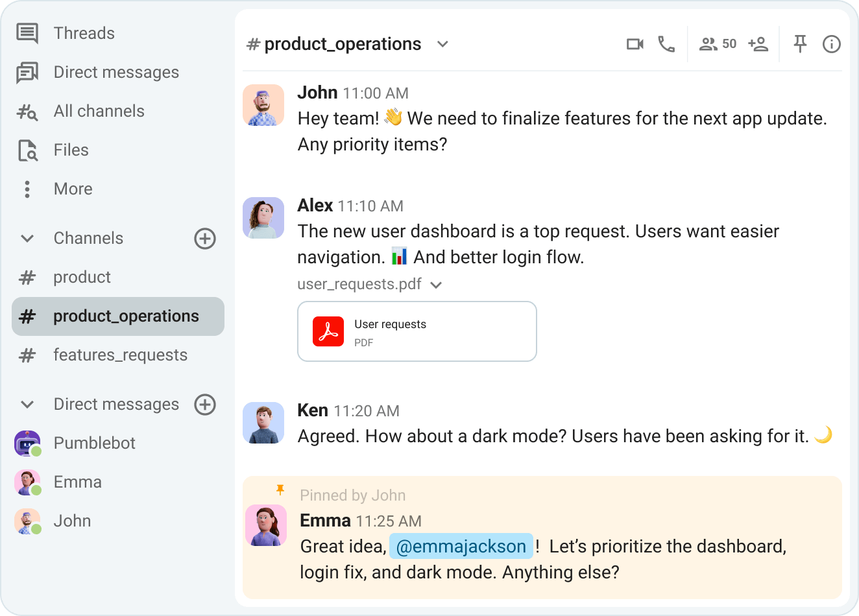Open the Threads view
The height and width of the screenshot is (616, 859).
click(x=84, y=33)
